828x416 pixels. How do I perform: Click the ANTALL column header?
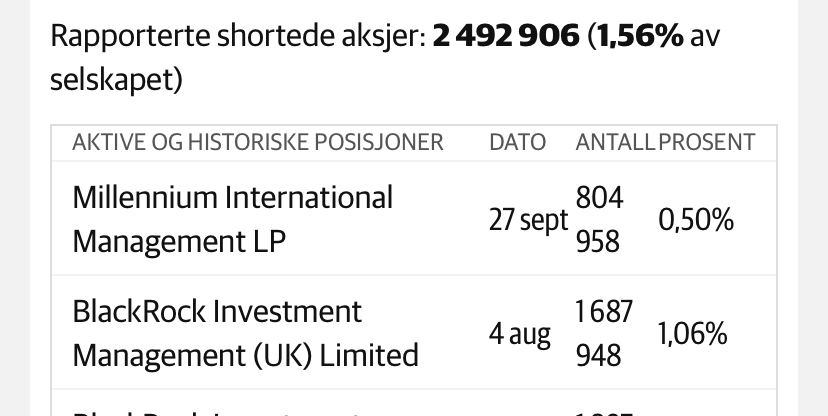(x=615, y=143)
